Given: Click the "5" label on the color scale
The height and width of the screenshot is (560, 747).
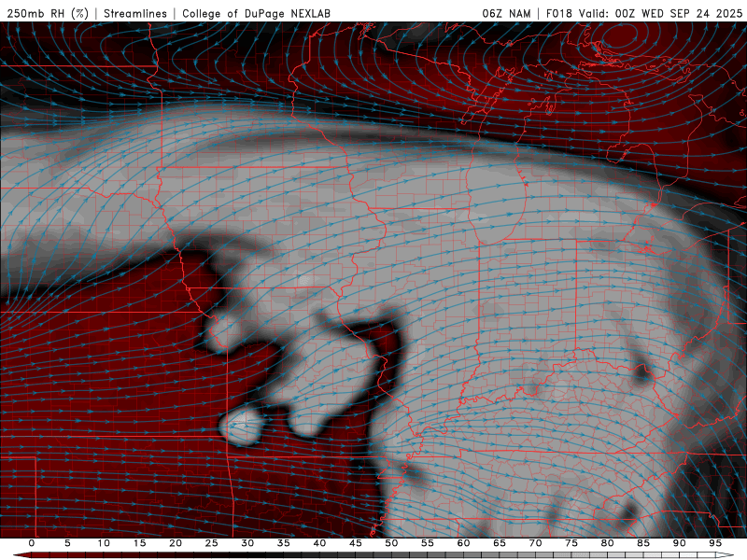Looking at the screenshot, I should point(67,543).
